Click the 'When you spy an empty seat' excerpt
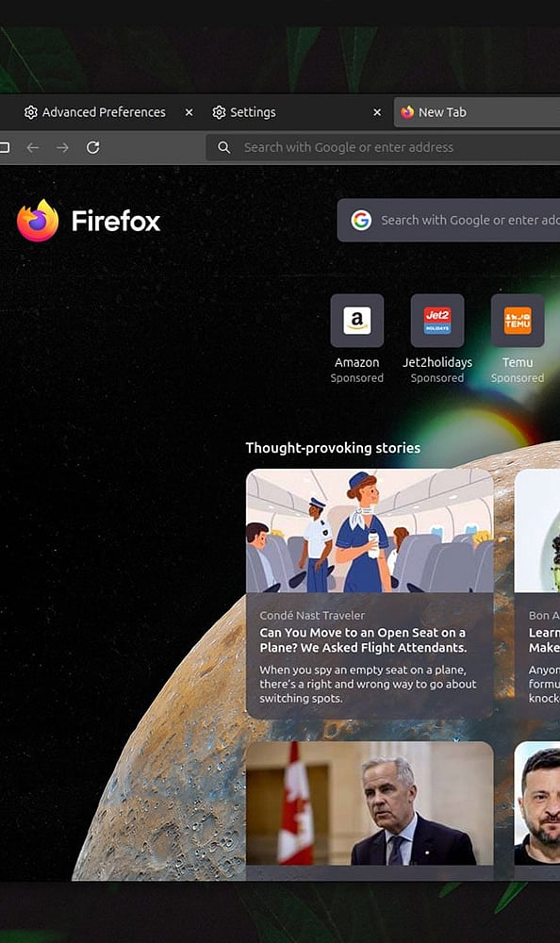This screenshot has height=943, width=560. coord(368,684)
